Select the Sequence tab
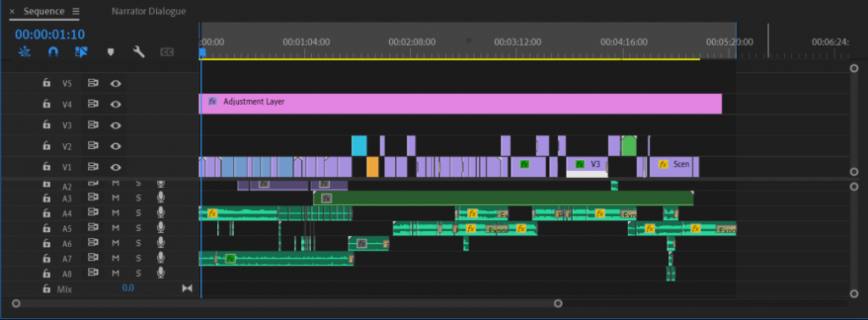The image size is (868, 320). click(44, 11)
